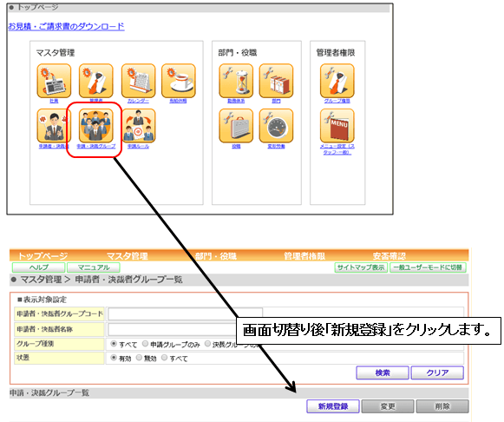504x422 pixels.
Task: Click the 新規登録 button
Action: click(333, 406)
